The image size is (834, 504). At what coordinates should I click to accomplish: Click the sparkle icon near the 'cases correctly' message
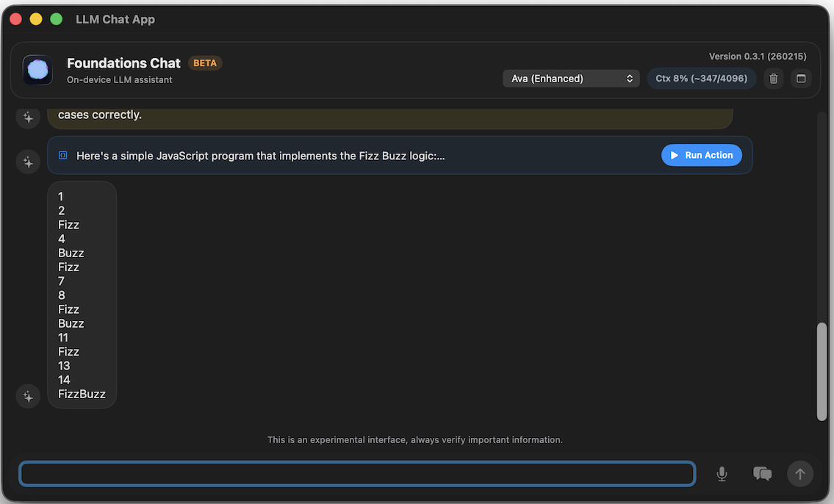(27, 117)
